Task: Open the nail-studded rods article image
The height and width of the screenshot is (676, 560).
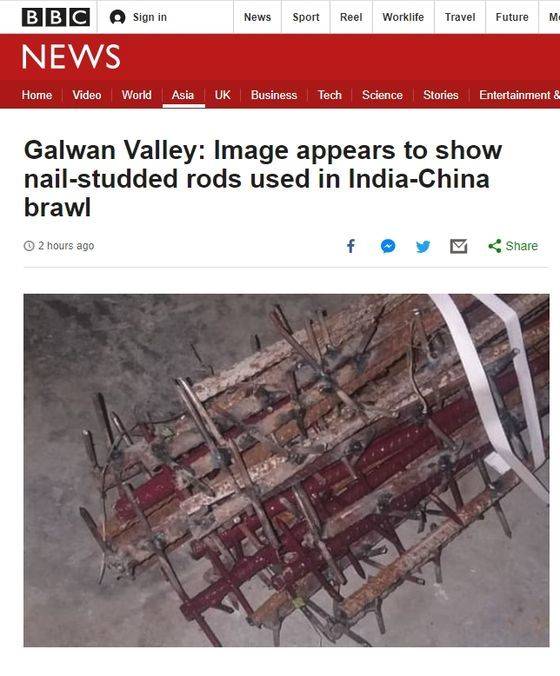Action: click(286, 470)
